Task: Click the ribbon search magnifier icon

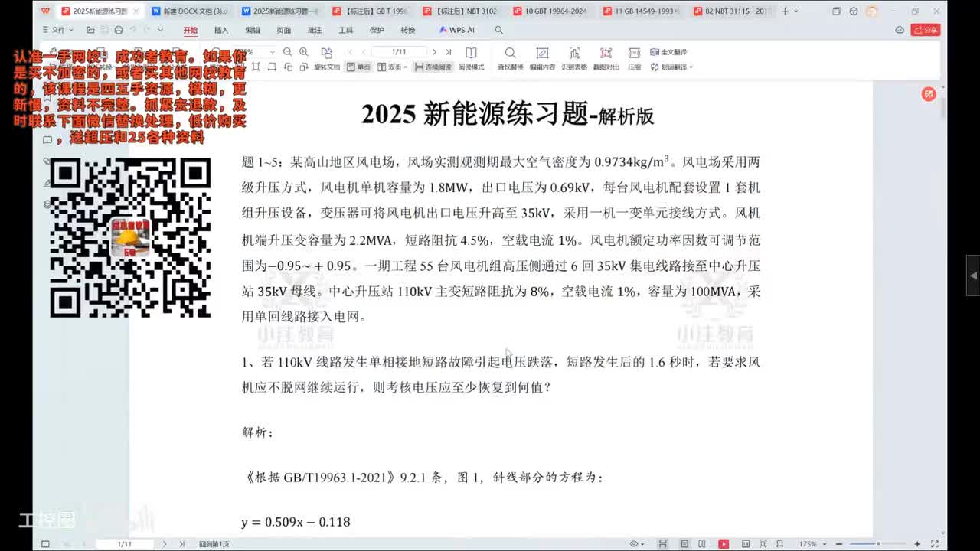Action: 498,30
